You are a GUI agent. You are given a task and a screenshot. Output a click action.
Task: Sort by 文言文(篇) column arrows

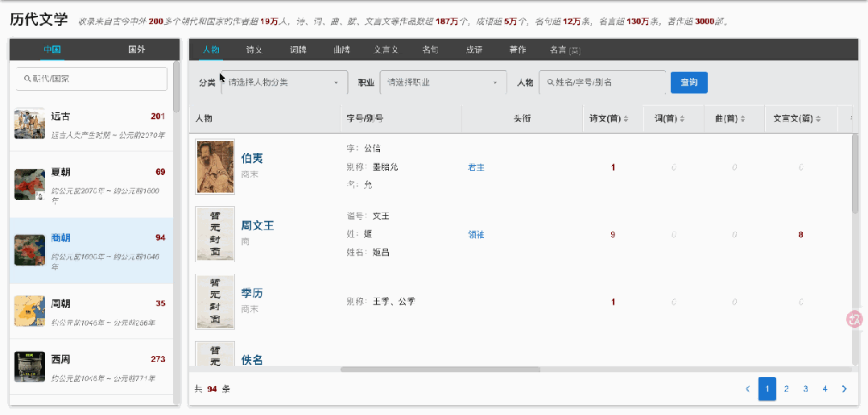(x=817, y=118)
